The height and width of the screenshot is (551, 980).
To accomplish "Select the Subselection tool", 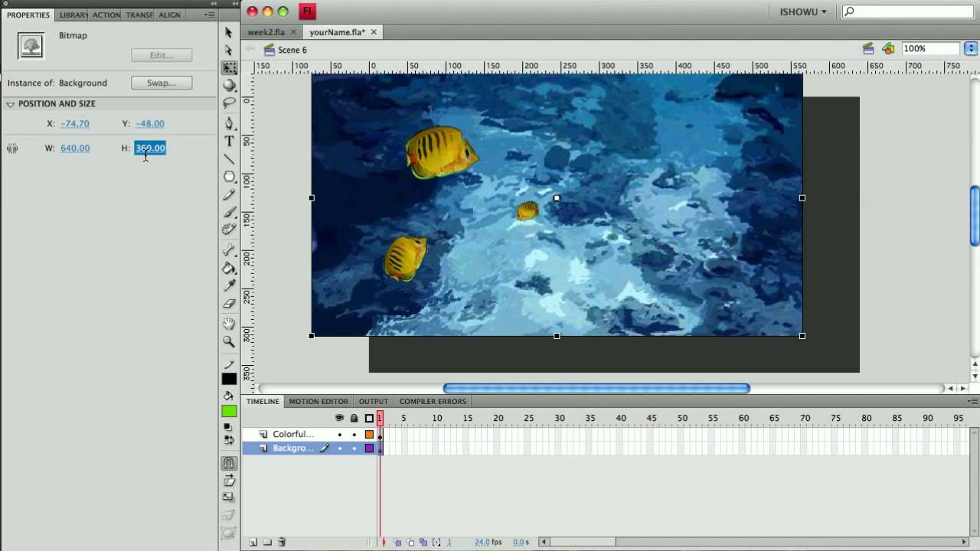I will [228, 50].
